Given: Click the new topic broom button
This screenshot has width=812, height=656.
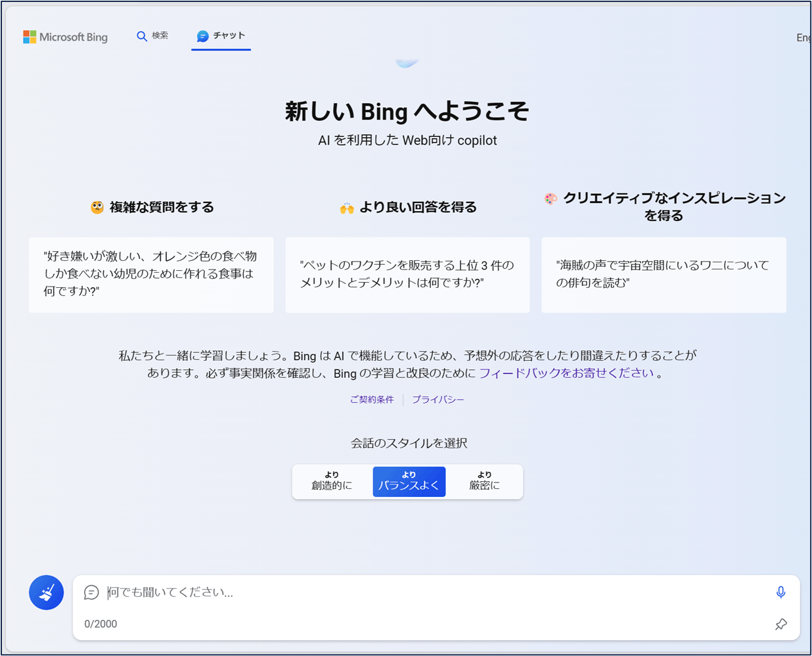Looking at the screenshot, I should pos(46,592).
